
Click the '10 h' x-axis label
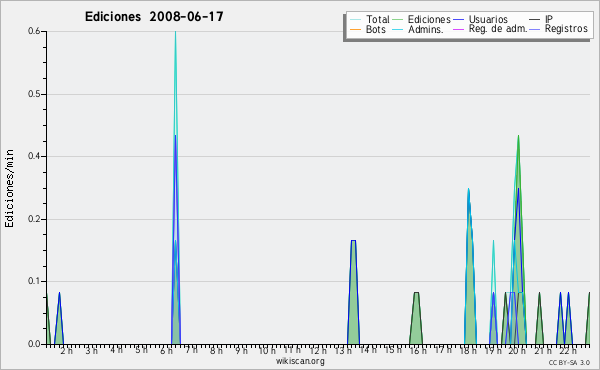point(267,351)
